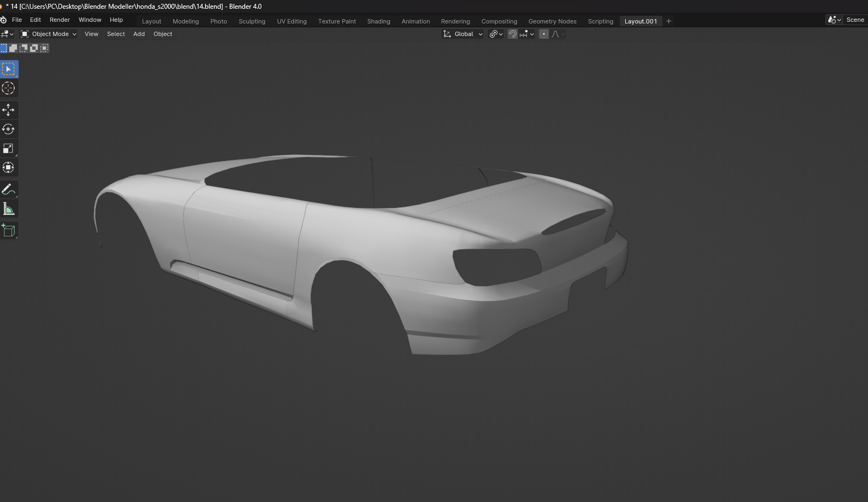Toggle proportional editing for objects

pyautogui.click(x=544, y=34)
